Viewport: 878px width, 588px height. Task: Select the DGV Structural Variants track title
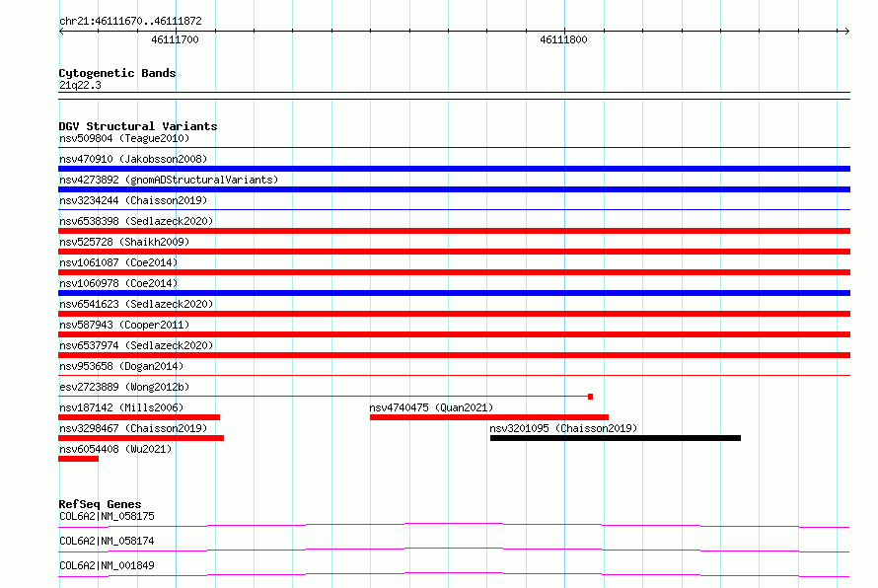pyautogui.click(x=138, y=126)
